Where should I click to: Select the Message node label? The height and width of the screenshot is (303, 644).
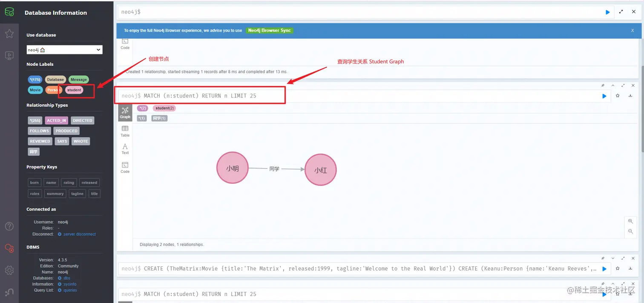point(79,80)
